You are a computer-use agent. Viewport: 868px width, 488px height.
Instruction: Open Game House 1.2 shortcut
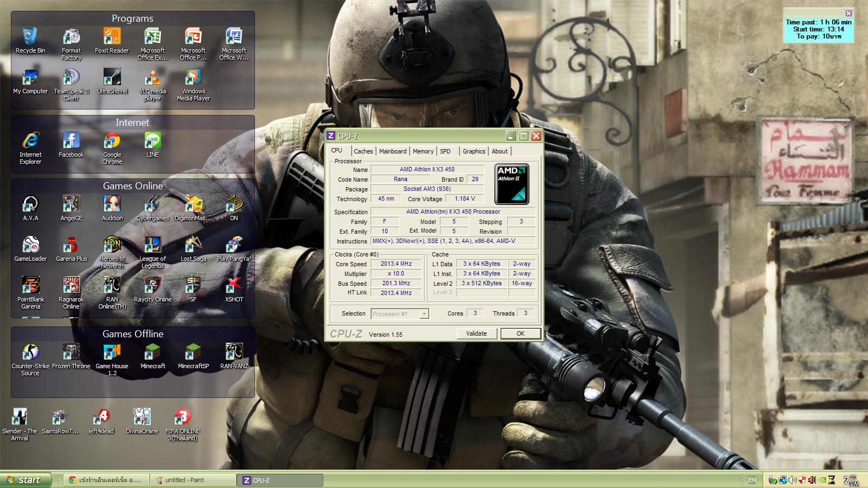pyautogui.click(x=112, y=359)
